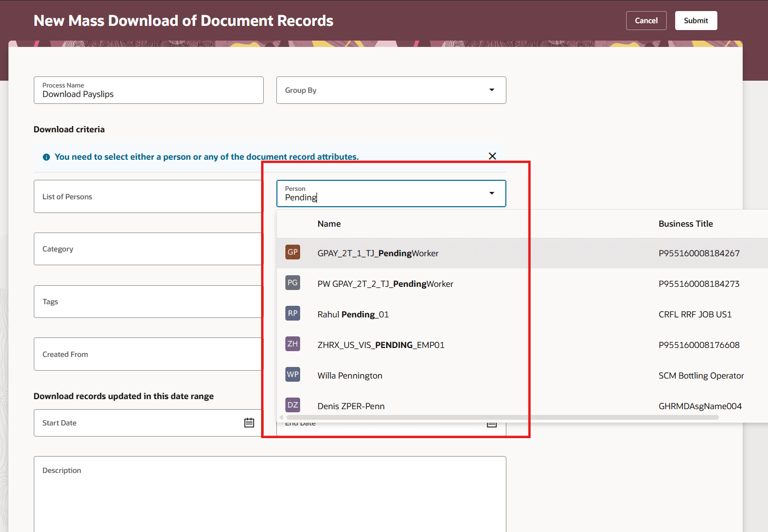This screenshot has width=768, height=532.
Task: Click the Process Name field
Action: 148,90
